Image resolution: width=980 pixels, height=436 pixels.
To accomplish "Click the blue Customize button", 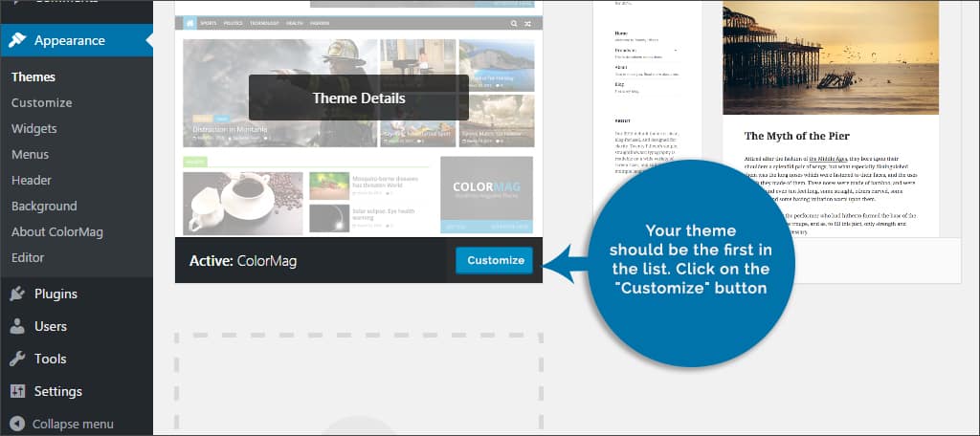I will tap(495, 260).
